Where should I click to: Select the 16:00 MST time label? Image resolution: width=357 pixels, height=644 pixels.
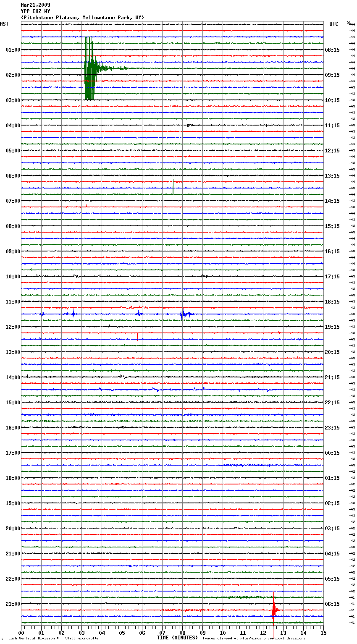pyautogui.click(x=13, y=428)
